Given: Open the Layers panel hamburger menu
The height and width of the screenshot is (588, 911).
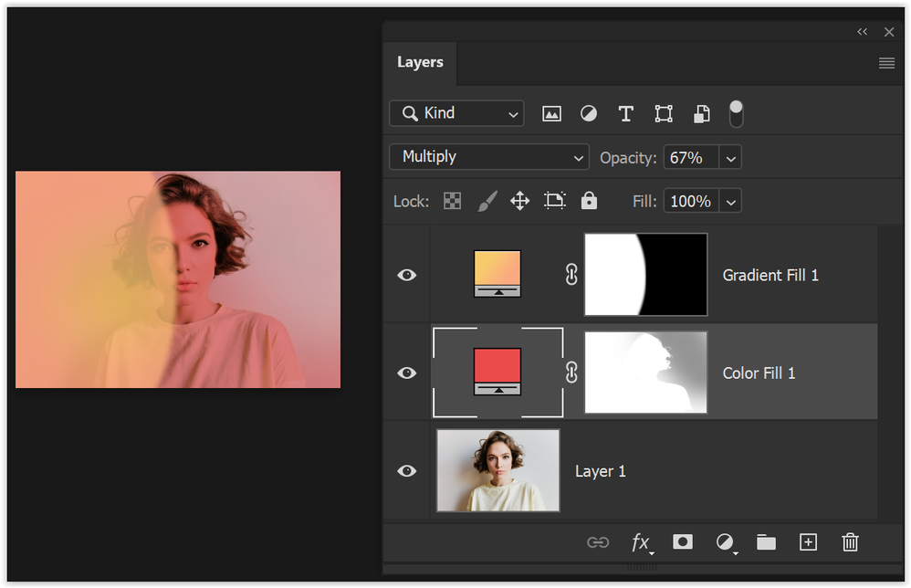Looking at the screenshot, I should [886, 63].
